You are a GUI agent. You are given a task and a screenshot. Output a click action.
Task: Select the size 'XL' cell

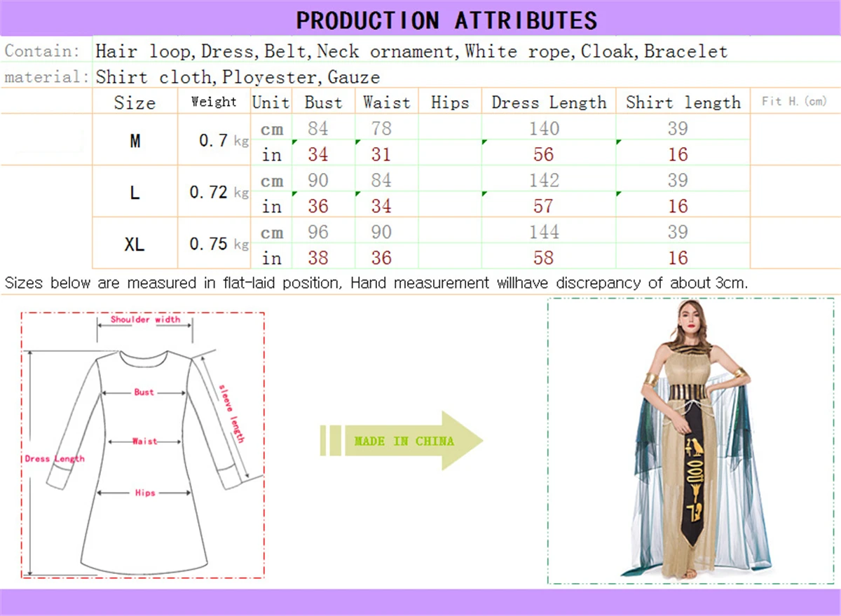coord(135,244)
